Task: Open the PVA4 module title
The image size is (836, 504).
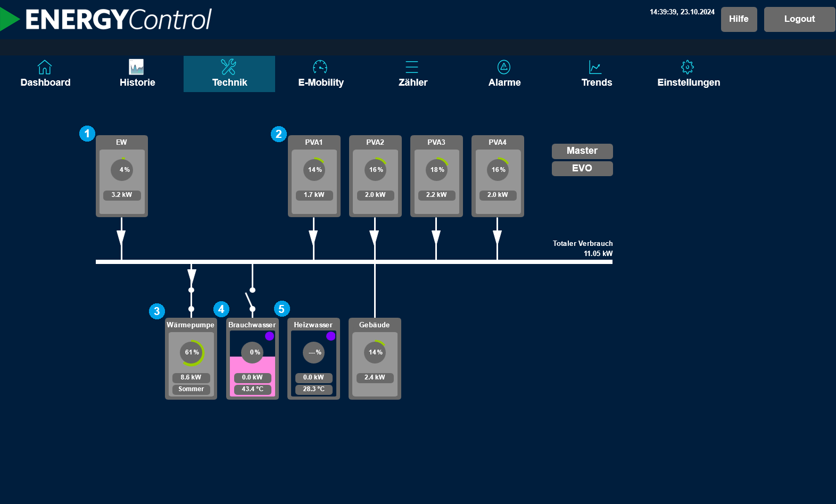Action: pyautogui.click(x=498, y=142)
